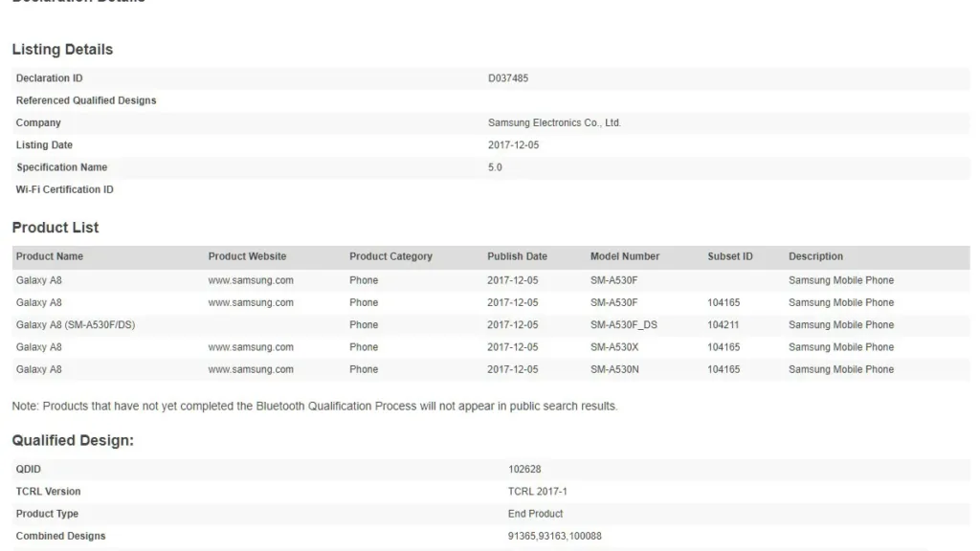This screenshot has width=980, height=551.
Task: Click the Referenced Qualified Designs label
Action: [x=86, y=100]
